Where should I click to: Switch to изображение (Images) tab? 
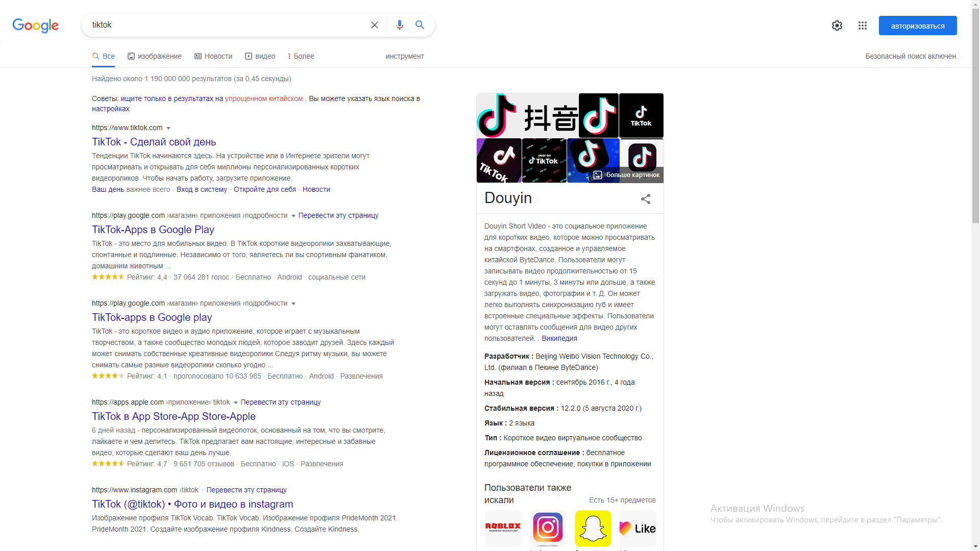coord(155,56)
